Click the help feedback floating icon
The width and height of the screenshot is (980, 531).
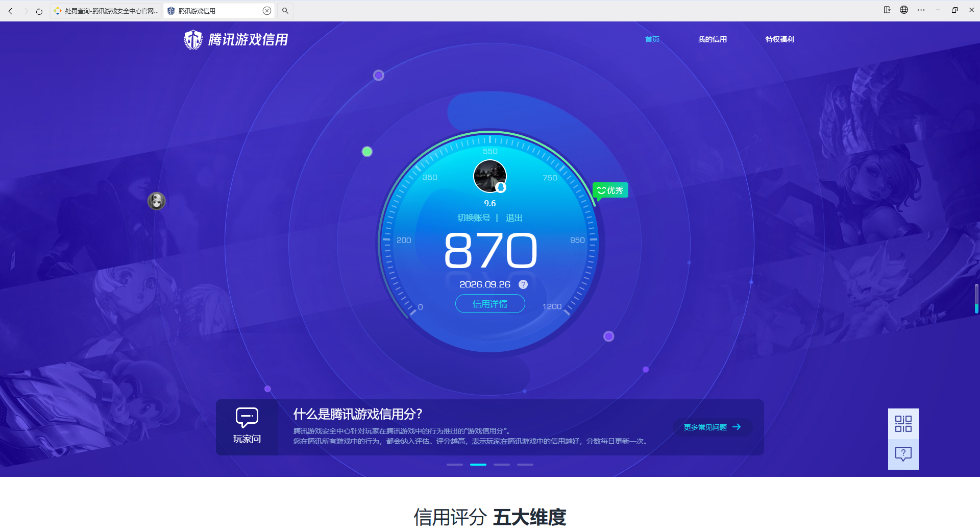903,454
